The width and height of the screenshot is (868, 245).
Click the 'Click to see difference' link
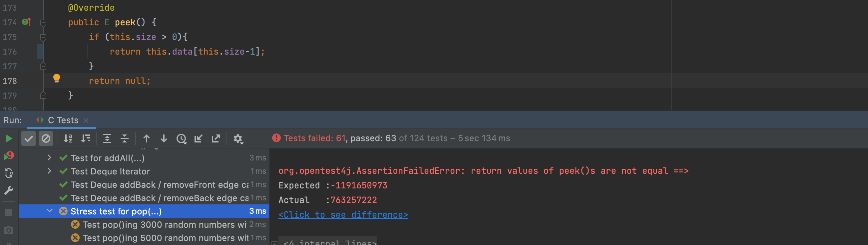click(343, 215)
